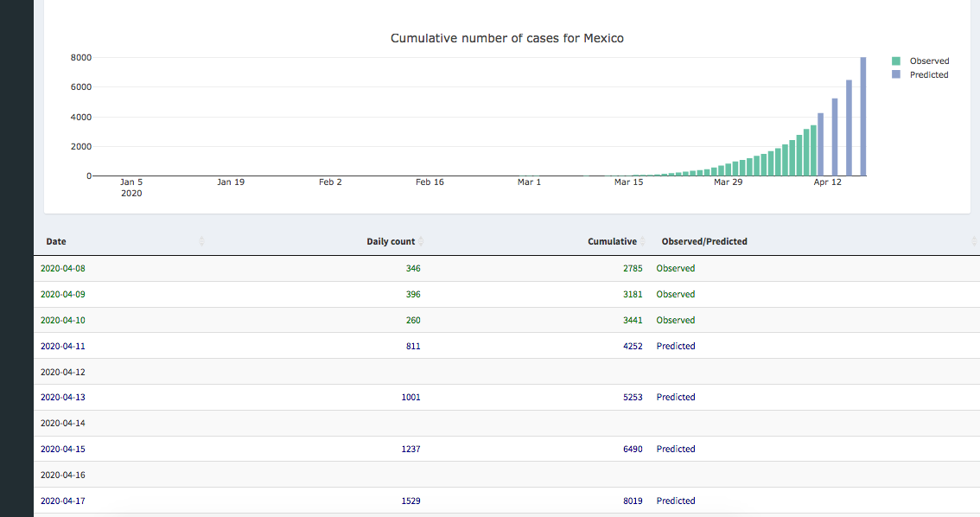Click the daily count value 1529
The image size is (980, 517).
(412, 501)
